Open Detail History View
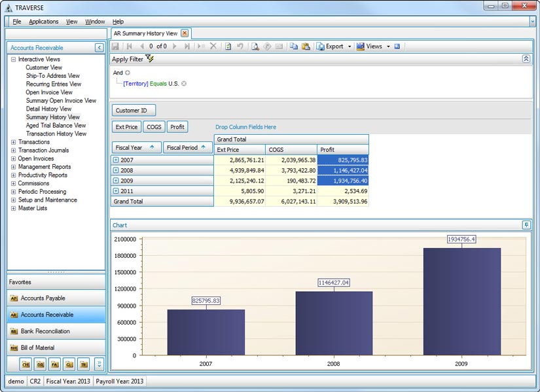The image size is (540, 392). pos(48,109)
